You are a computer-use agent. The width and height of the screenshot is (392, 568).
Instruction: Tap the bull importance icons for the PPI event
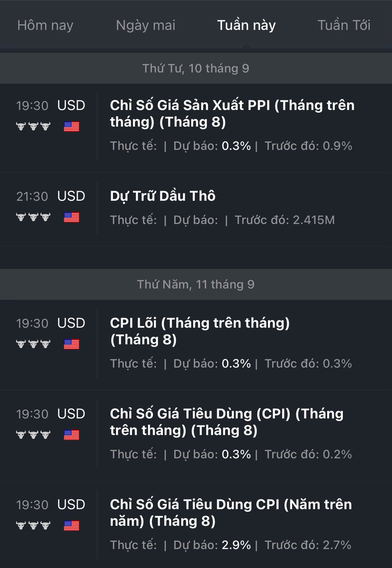[33, 126]
